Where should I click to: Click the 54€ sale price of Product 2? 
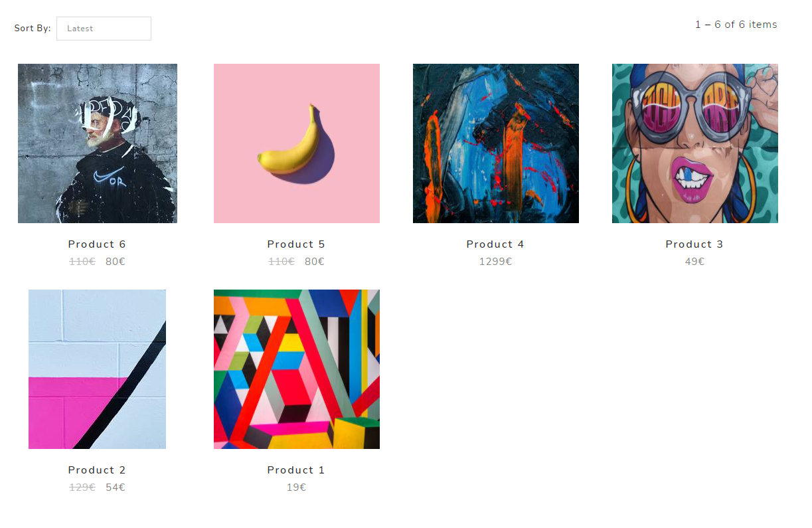pos(116,487)
